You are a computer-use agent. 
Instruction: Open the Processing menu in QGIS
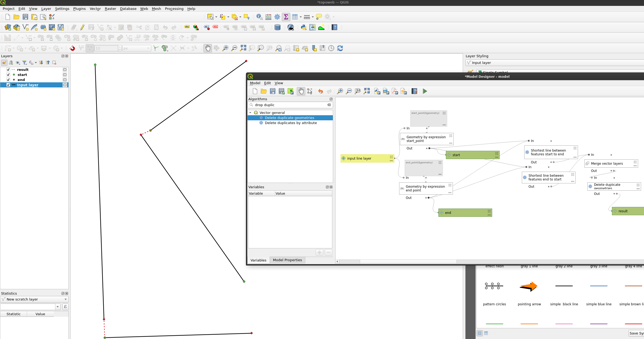point(174,9)
